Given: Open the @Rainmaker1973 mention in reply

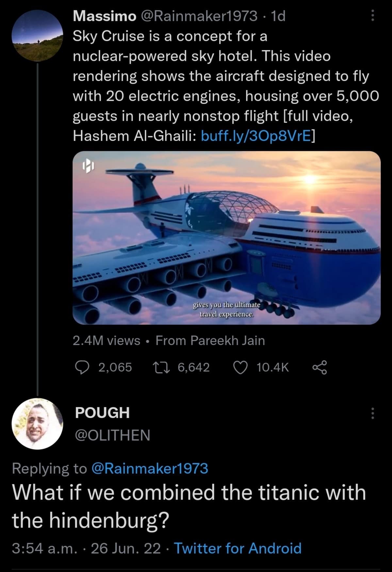Looking at the screenshot, I should point(150,468).
